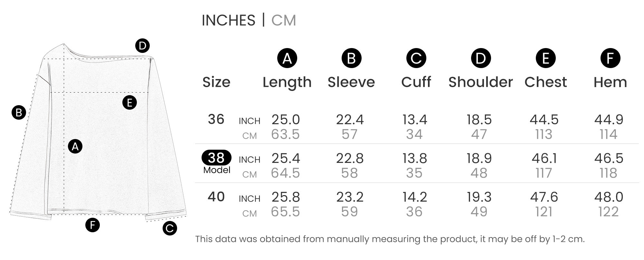Image resolution: width=644 pixels, height=260 pixels.
Task: Select the INCHES unit tab
Action: coord(228,20)
